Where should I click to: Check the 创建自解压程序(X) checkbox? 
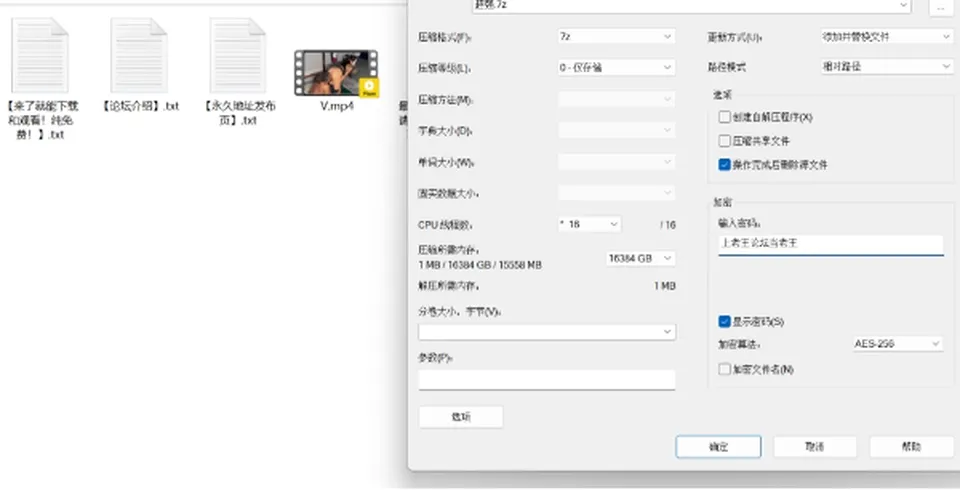pos(724,117)
